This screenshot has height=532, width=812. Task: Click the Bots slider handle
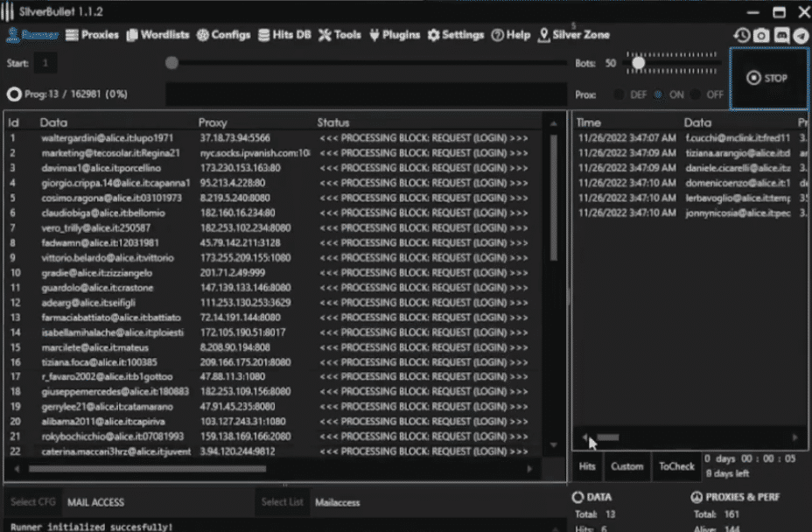[639, 63]
